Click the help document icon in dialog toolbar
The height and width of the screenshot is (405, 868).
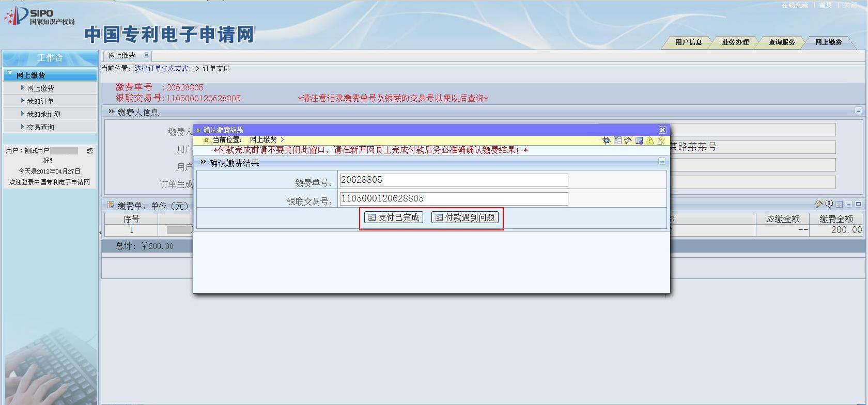[661, 140]
